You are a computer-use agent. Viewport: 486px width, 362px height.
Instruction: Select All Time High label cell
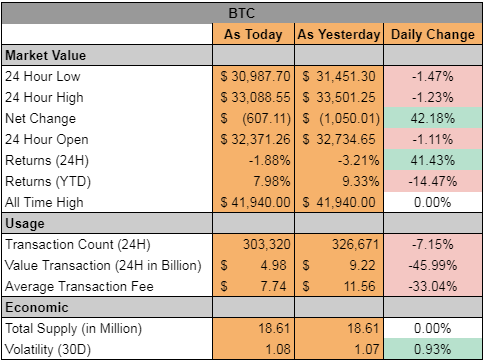[107, 202]
